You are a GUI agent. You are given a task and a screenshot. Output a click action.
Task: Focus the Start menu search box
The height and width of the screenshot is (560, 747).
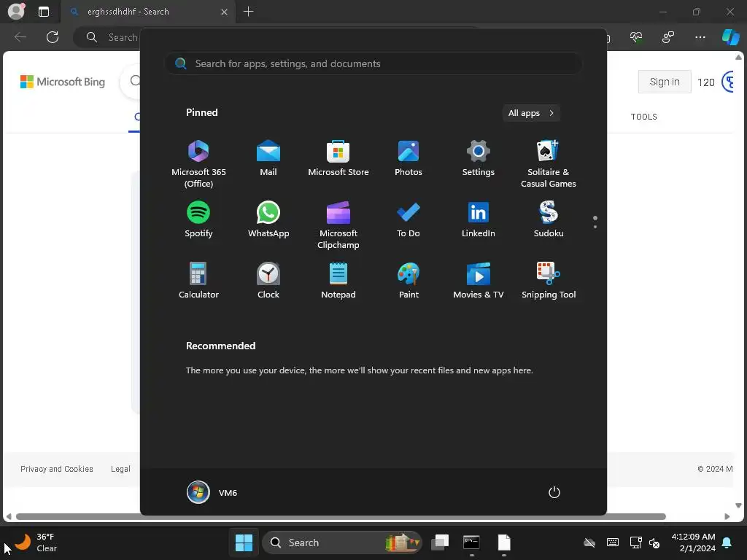click(x=373, y=63)
